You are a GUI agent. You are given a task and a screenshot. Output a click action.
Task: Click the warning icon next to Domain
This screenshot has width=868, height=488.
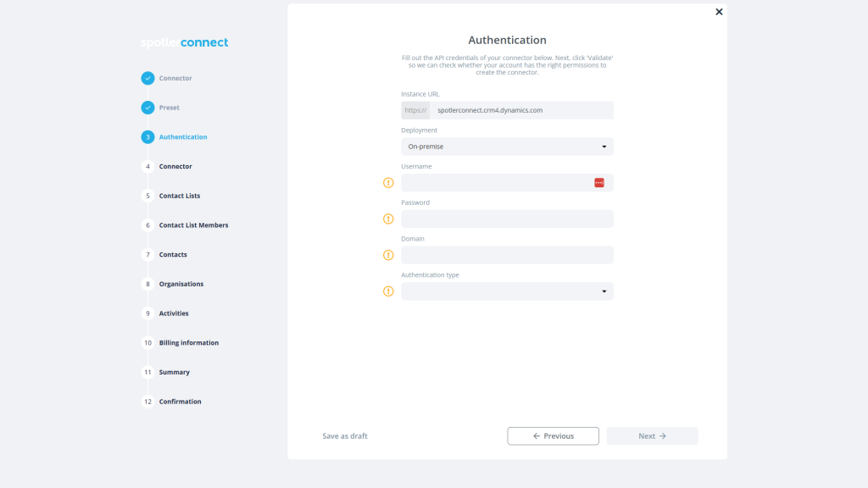tap(388, 255)
